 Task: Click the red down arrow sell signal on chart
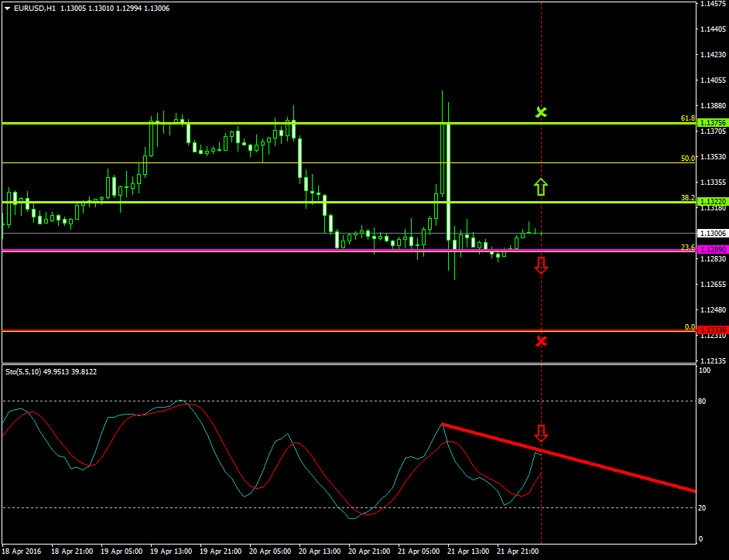tap(540, 265)
